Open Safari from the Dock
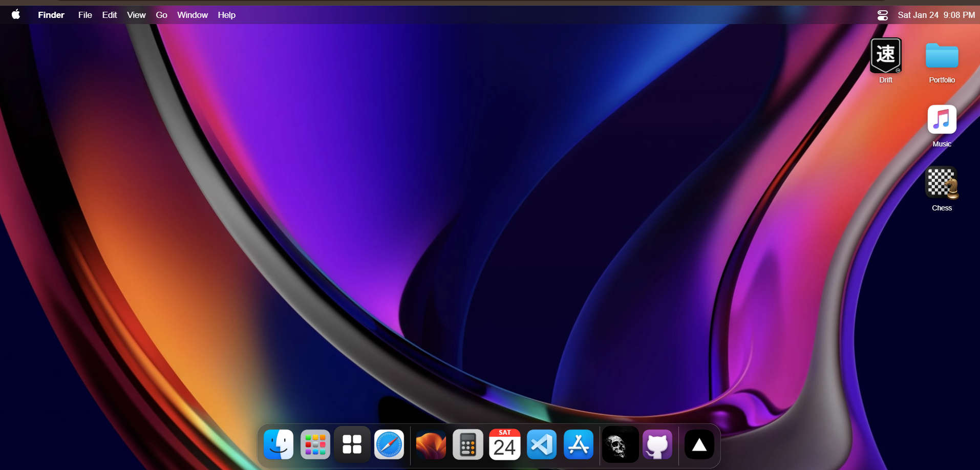The height and width of the screenshot is (470, 980). tap(389, 444)
